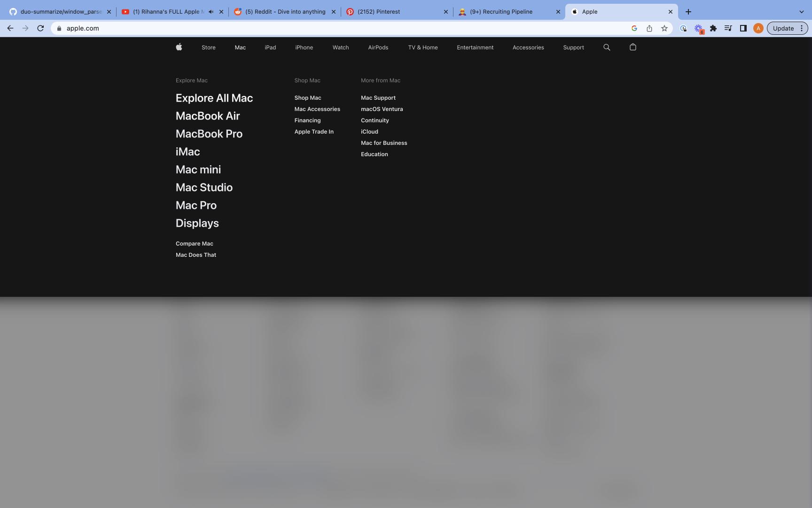Open the Extensions puzzle icon
This screenshot has height=508, width=812.
(x=713, y=28)
